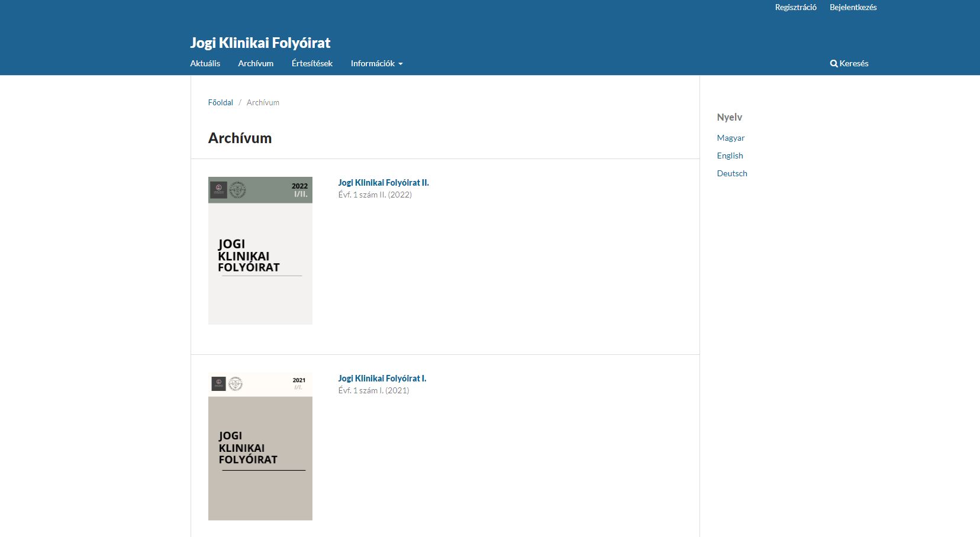Click the Bejelentkezés login link
This screenshot has height=537, width=980.
click(853, 8)
